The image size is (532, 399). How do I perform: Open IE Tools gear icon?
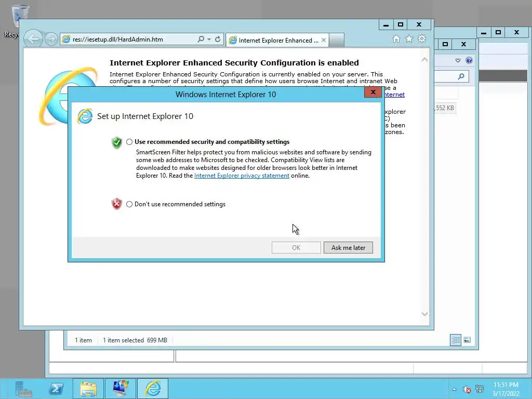coord(422,38)
